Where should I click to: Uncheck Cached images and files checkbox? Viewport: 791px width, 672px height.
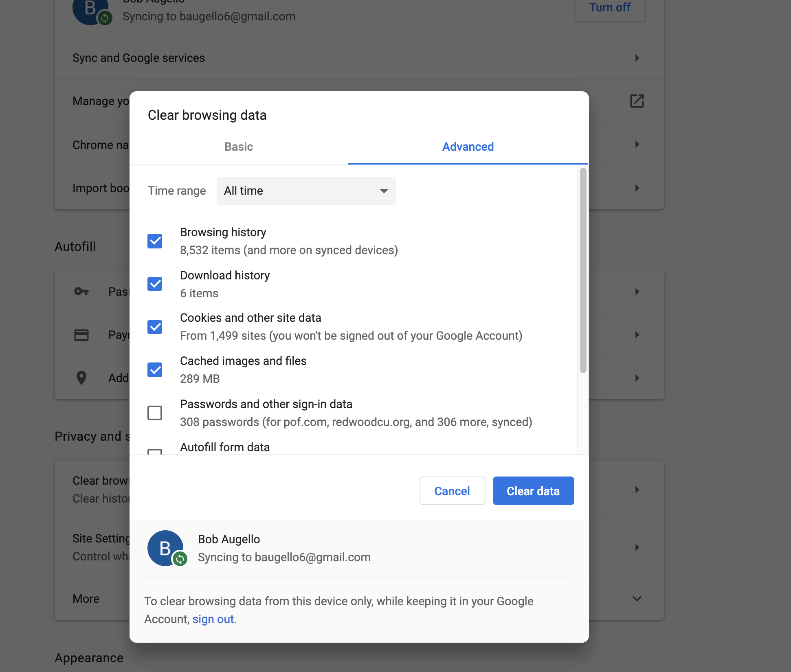[x=155, y=370]
